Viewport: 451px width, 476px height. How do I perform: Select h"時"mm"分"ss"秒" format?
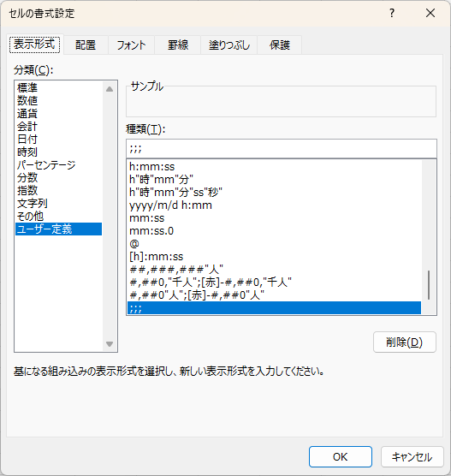(x=275, y=192)
